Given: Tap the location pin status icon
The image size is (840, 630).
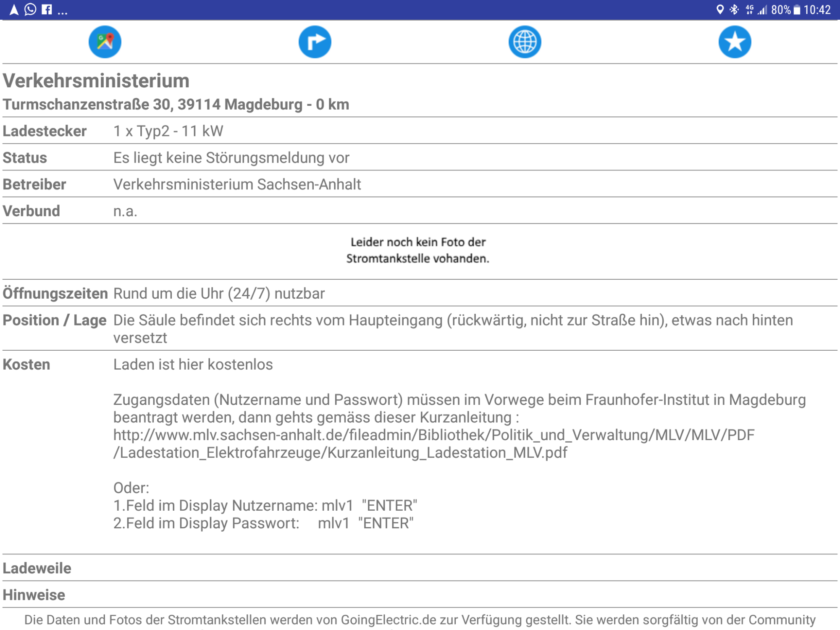Looking at the screenshot, I should coord(720,9).
